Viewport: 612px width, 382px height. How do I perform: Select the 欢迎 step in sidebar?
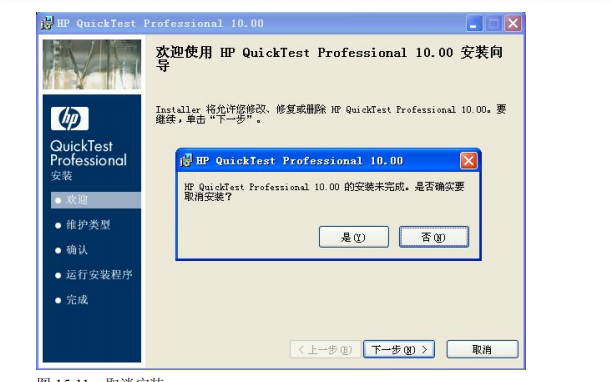tap(96, 200)
